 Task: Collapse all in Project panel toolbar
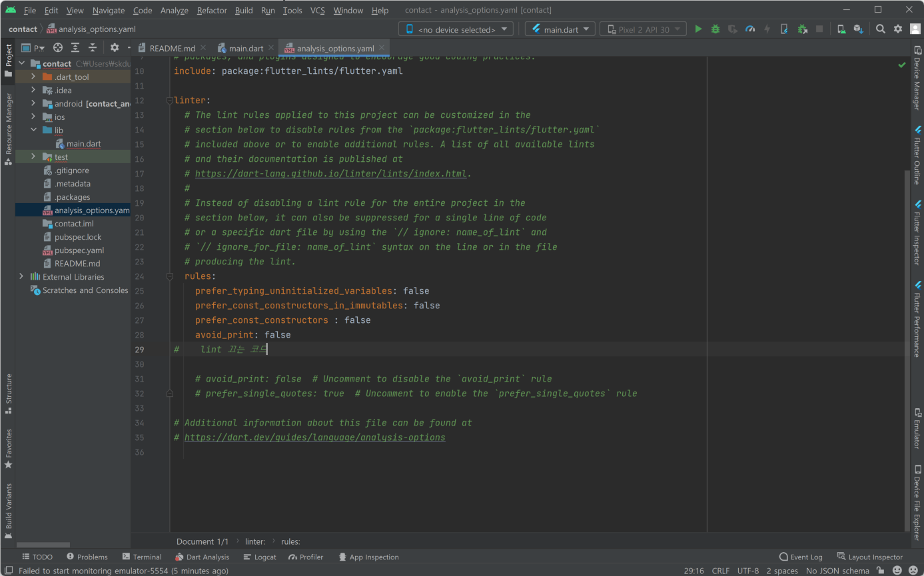tap(93, 48)
